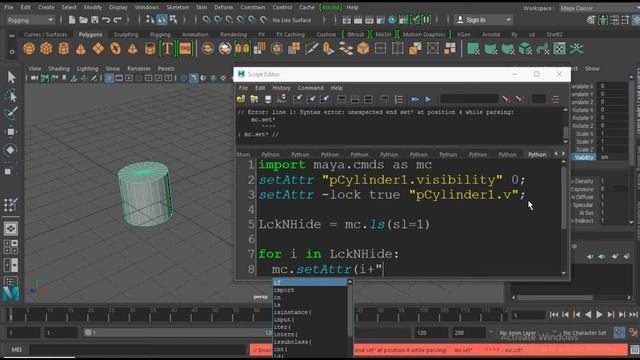This screenshot has width=640, height=360.
Task: Open the Create menu in main menu bar
Action: coord(46,7)
